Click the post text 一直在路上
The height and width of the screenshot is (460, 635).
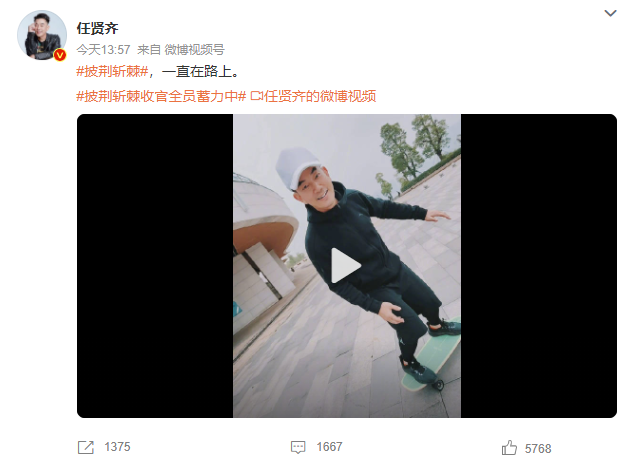[197, 72]
